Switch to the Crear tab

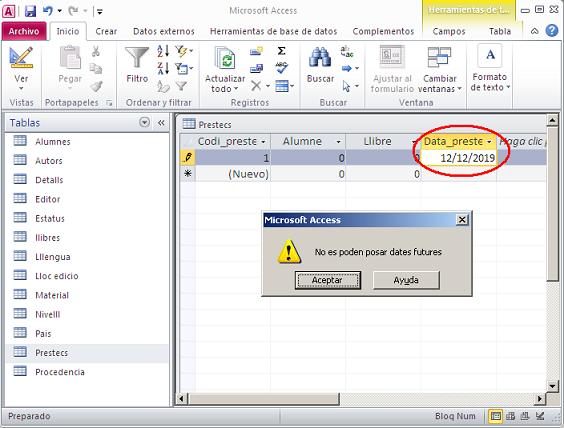coord(106,31)
